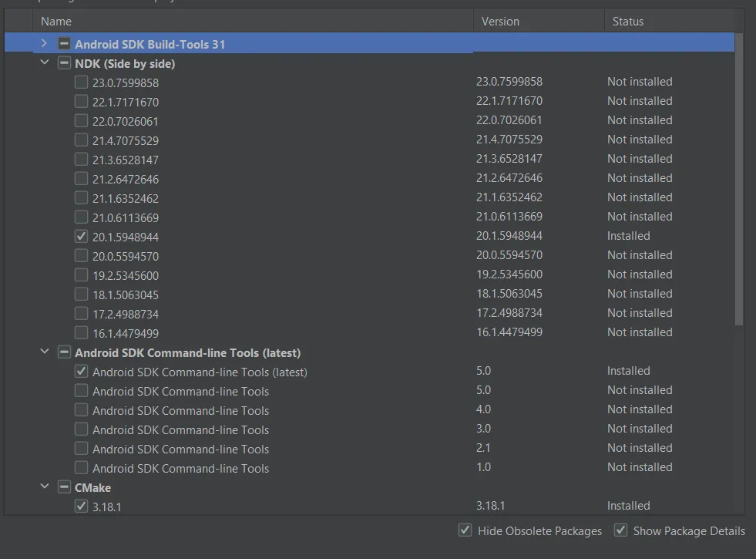Click version cell 2.1 of Command-line Tools
Viewport: 756px width, 559px height.
(483, 448)
